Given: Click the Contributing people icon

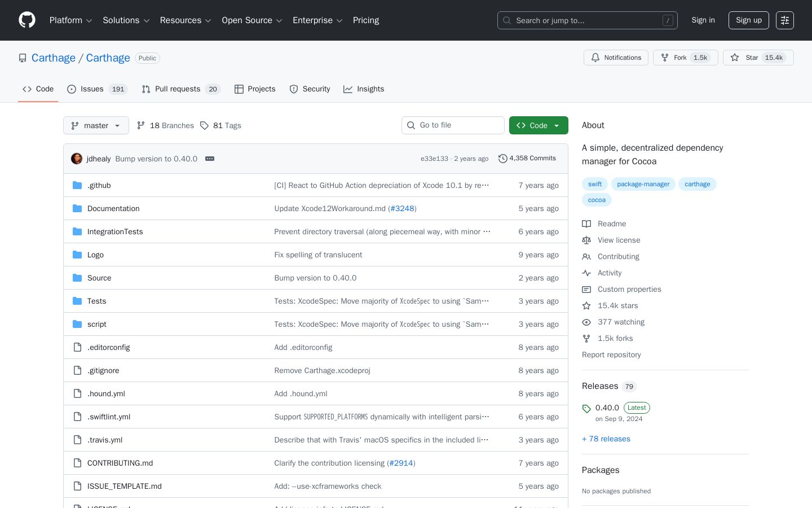Looking at the screenshot, I should [x=586, y=256].
